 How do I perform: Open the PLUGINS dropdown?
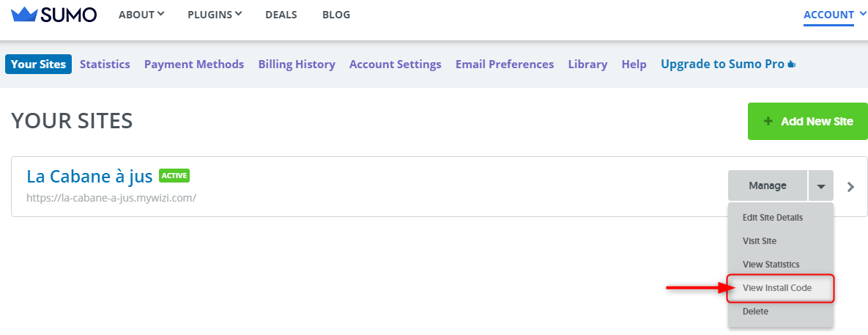(x=215, y=15)
